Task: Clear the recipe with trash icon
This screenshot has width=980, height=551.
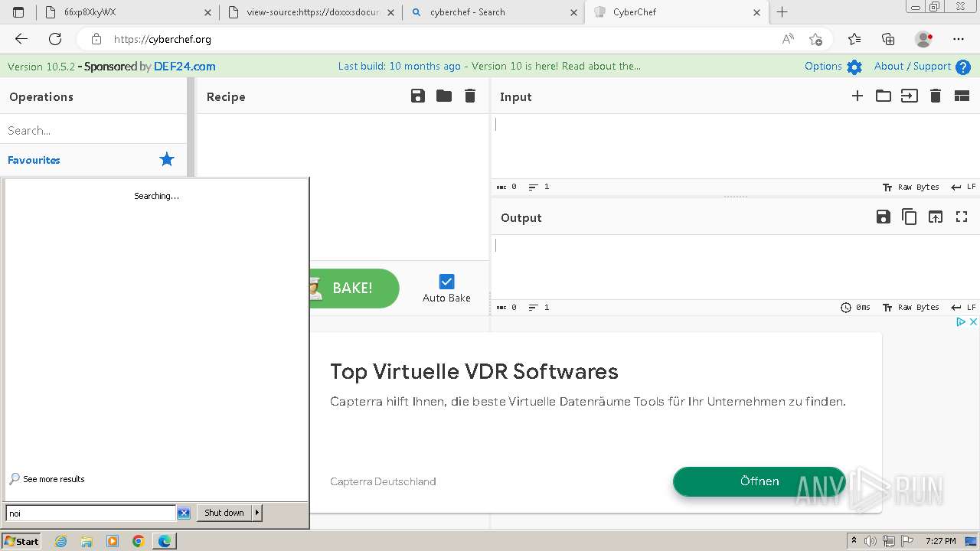Action: point(470,96)
